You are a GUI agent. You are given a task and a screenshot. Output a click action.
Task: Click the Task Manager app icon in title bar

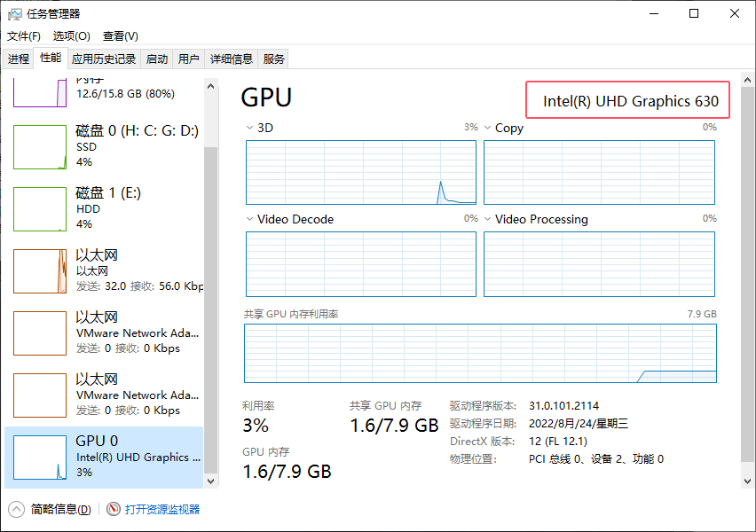pyautogui.click(x=14, y=14)
